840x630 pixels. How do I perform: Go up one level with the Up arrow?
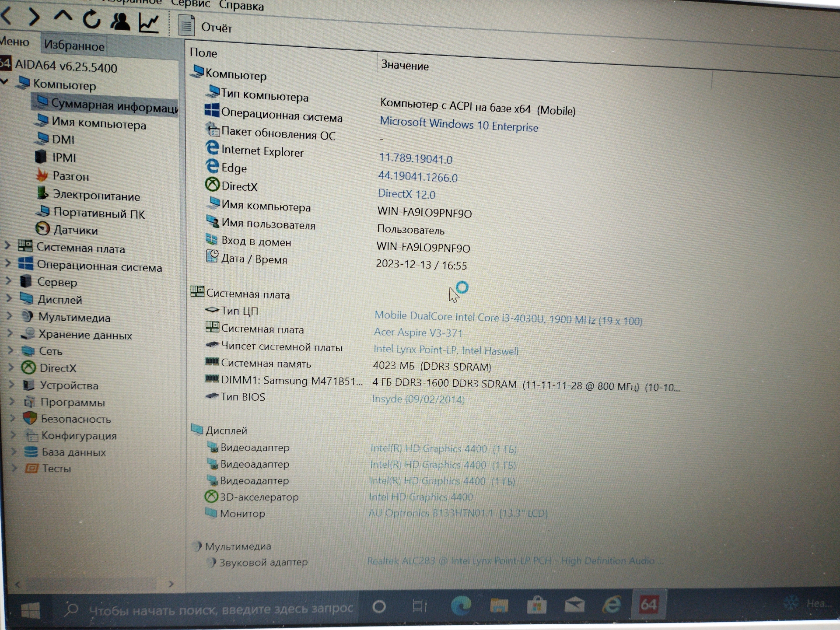pos(63,17)
